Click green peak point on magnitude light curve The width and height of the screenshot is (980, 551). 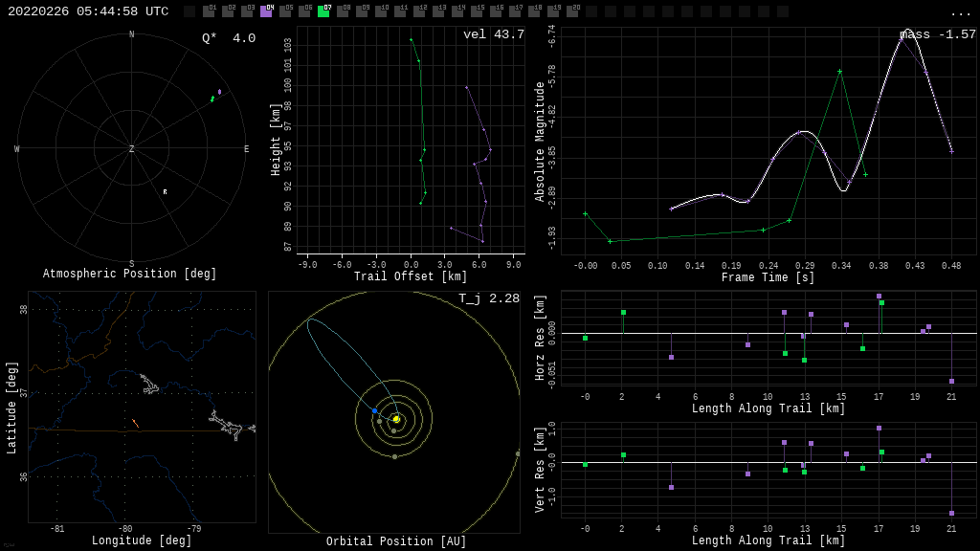(x=839, y=72)
